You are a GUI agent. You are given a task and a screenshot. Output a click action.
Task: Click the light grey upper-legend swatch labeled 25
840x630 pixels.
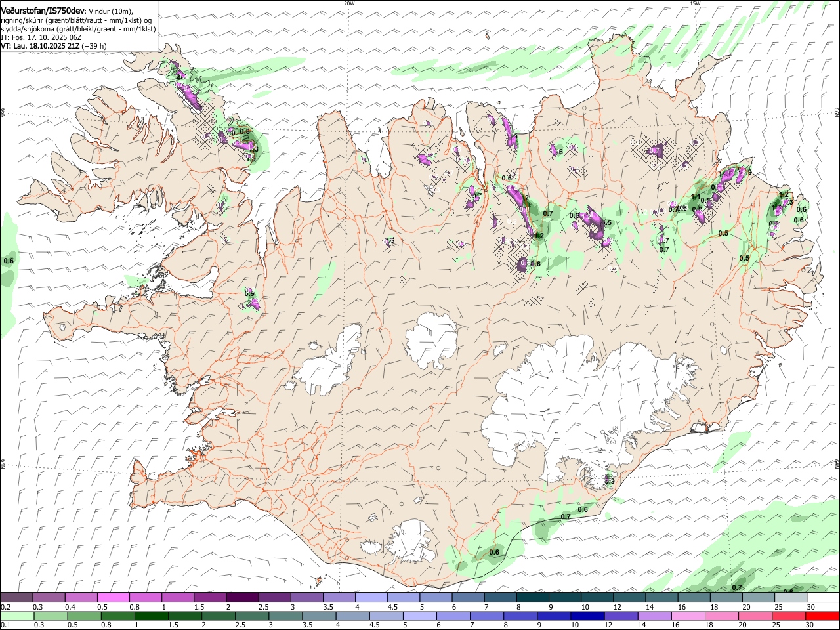(x=791, y=598)
